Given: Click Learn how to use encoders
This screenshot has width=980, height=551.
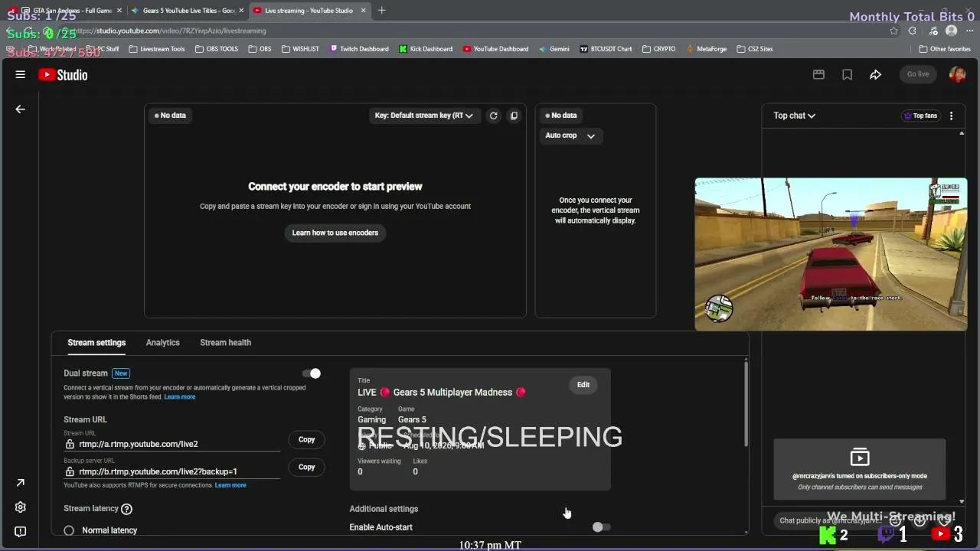Looking at the screenshot, I should pos(335,233).
